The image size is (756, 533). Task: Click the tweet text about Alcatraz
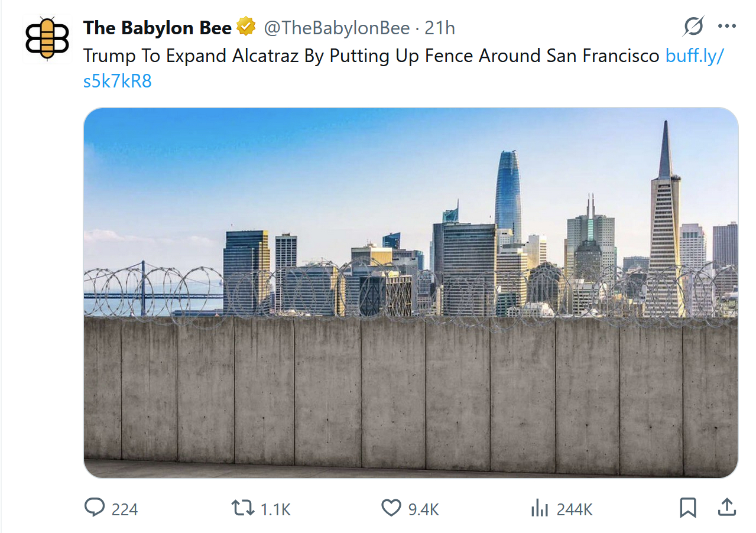click(x=371, y=56)
